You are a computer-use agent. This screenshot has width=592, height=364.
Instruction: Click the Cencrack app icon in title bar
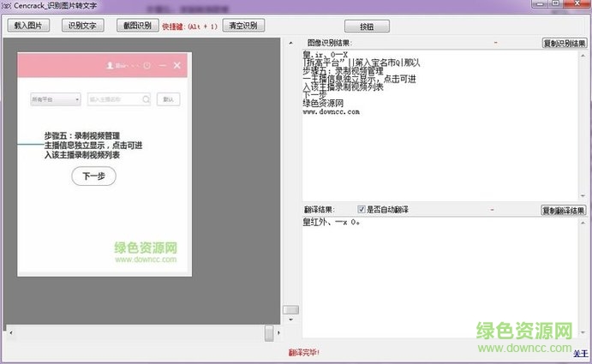click(x=6, y=6)
